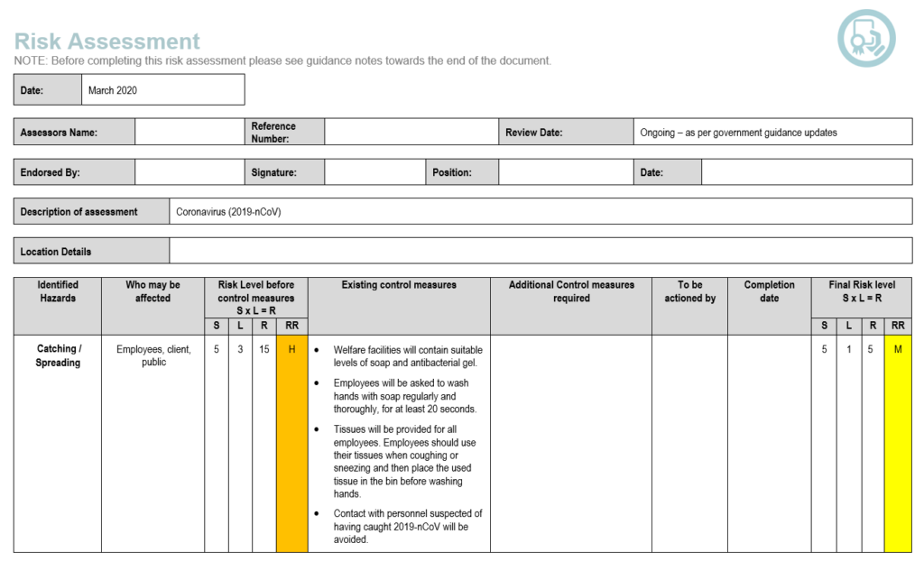The width and height of the screenshot is (924, 571).
Task: Click the Welfare facilities bullet point text
Action: point(407,356)
